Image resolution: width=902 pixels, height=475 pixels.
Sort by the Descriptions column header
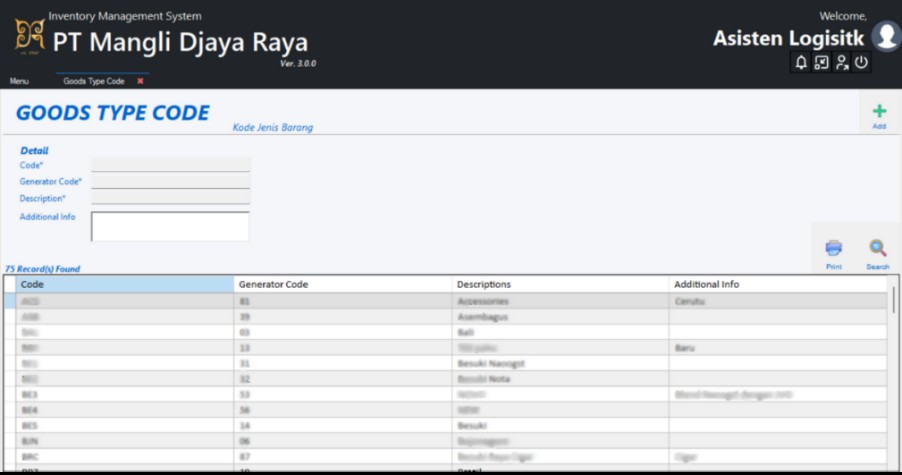[560, 284]
